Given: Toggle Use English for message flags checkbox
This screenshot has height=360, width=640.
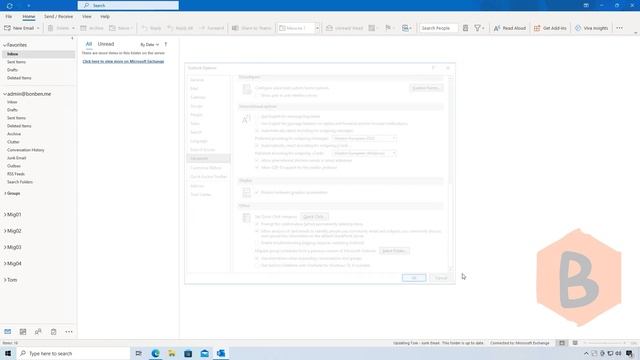Looking at the screenshot, I should [x=257, y=116].
